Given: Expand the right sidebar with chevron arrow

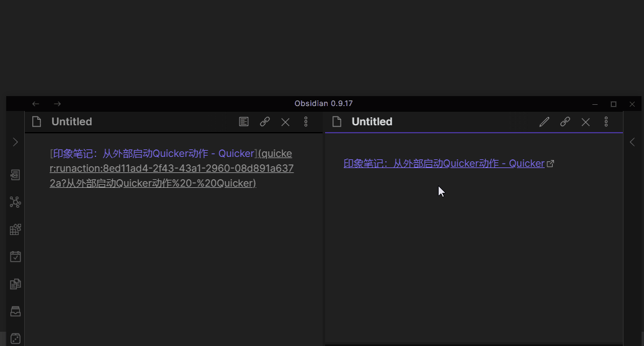Looking at the screenshot, I should pos(632,142).
